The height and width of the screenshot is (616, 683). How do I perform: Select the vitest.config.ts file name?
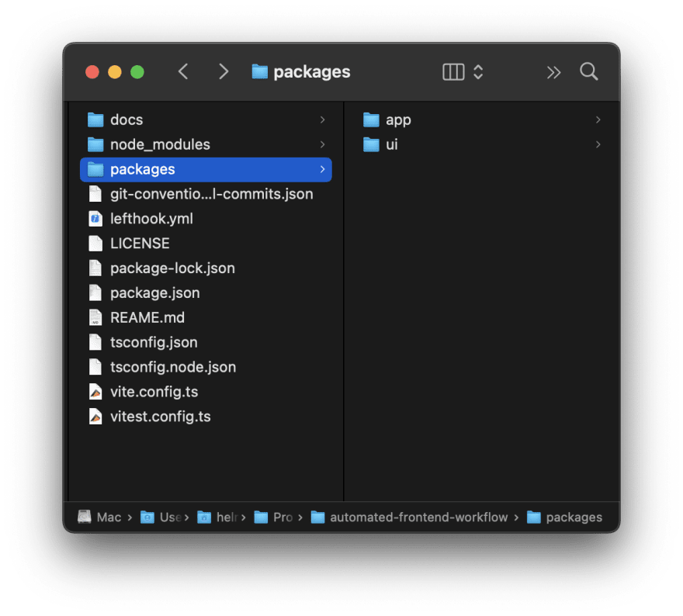pyautogui.click(x=161, y=417)
